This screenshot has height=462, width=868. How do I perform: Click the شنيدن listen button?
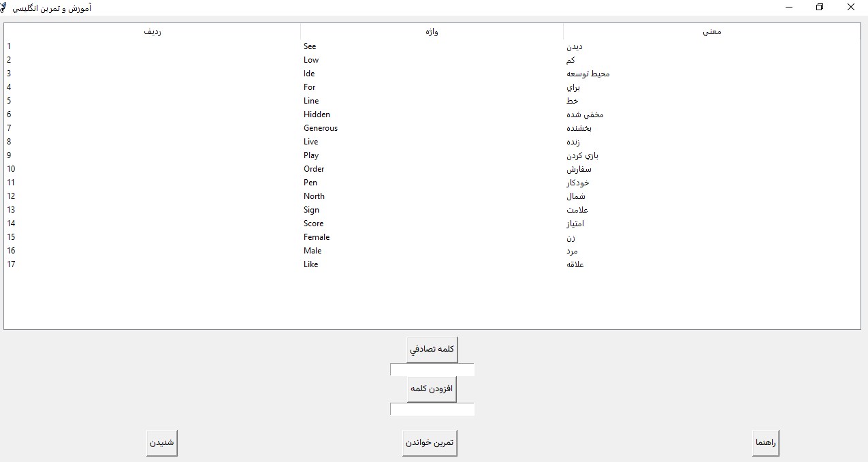click(x=162, y=443)
